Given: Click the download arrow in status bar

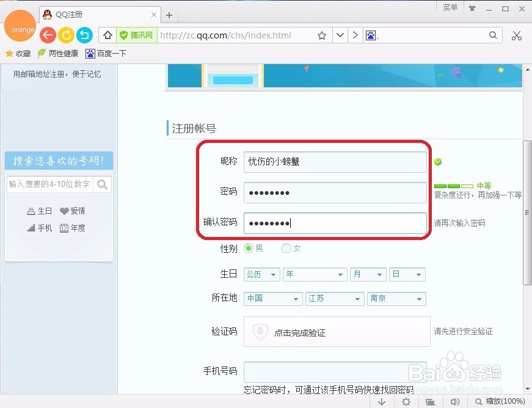Looking at the screenshot, I should click(x=382, y=401).
